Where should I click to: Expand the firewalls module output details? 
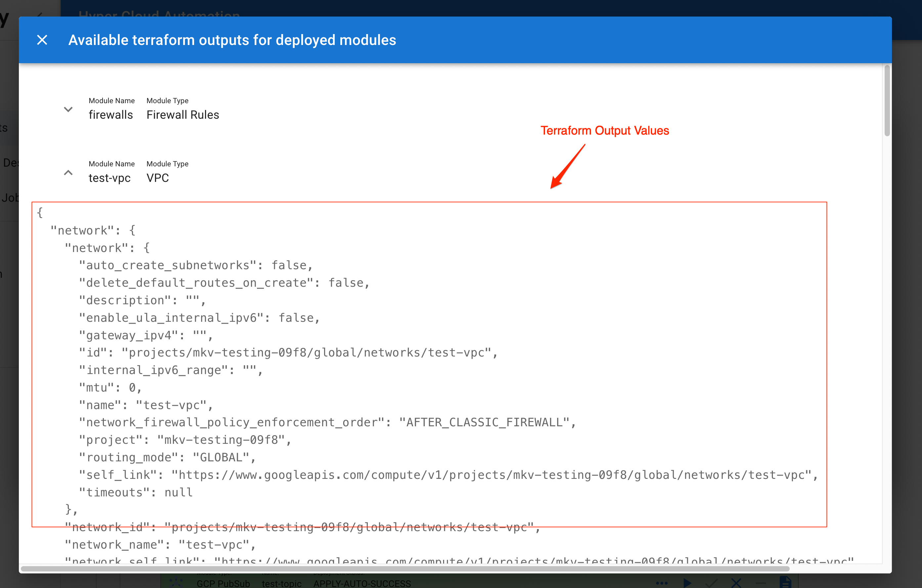[x=68, y=109]
